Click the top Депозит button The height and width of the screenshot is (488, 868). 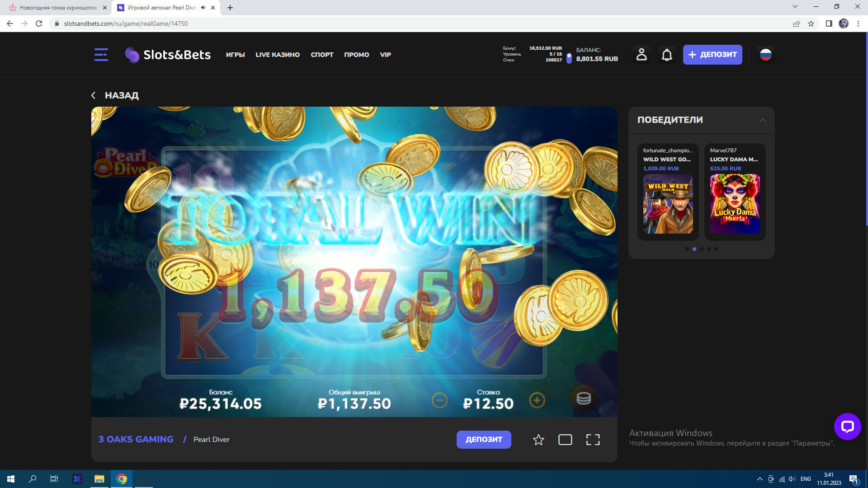coord(712,55)
